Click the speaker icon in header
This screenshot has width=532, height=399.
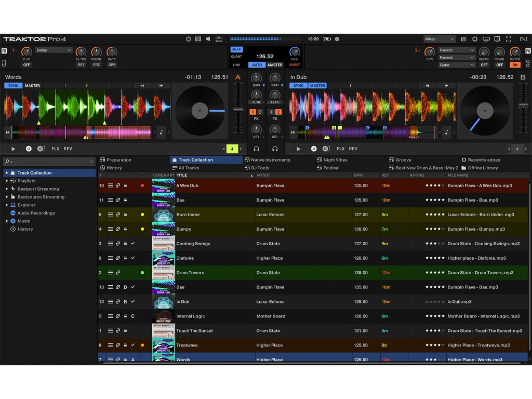coord(208,39)
